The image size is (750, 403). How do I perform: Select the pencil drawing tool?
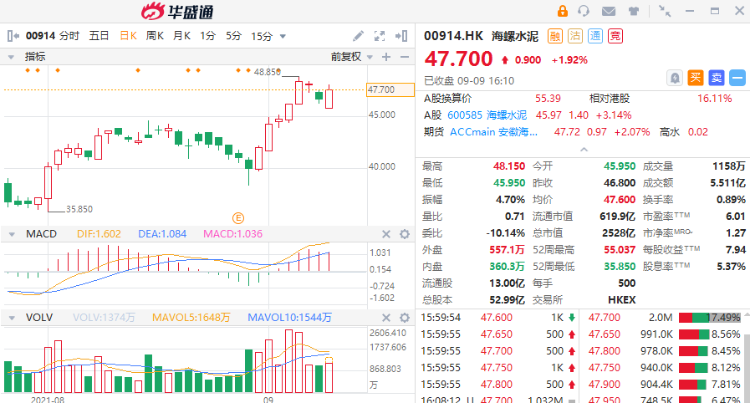(358, 36)
